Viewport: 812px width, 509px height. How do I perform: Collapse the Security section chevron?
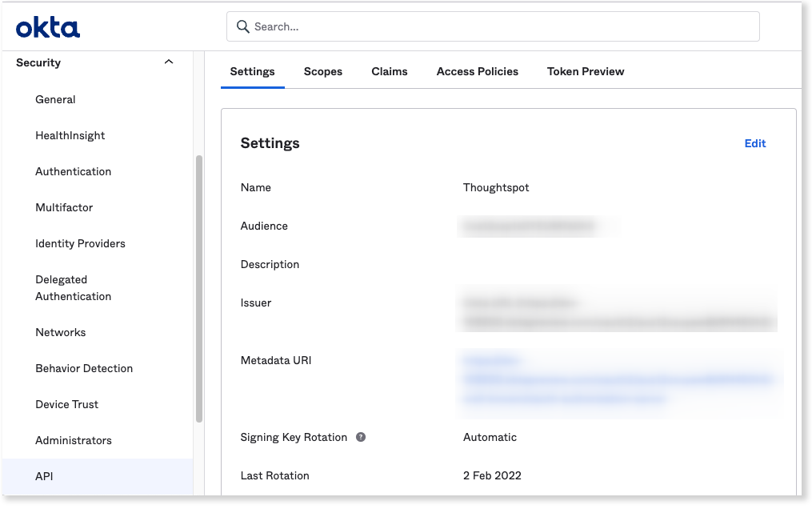[168, 61]
